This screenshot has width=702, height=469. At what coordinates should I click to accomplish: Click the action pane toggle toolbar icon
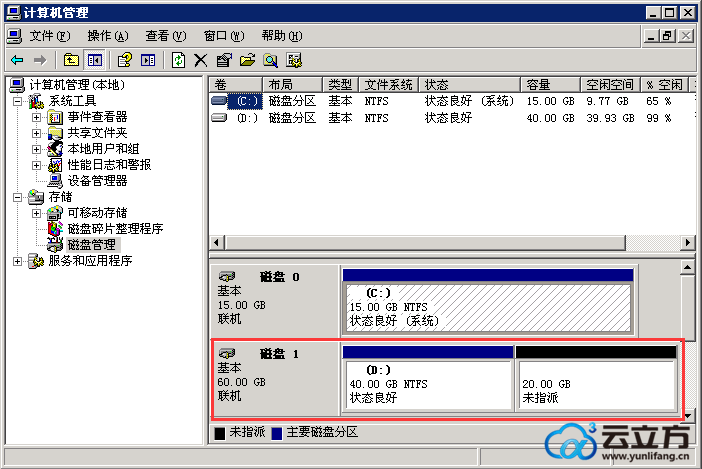(148, 60)
